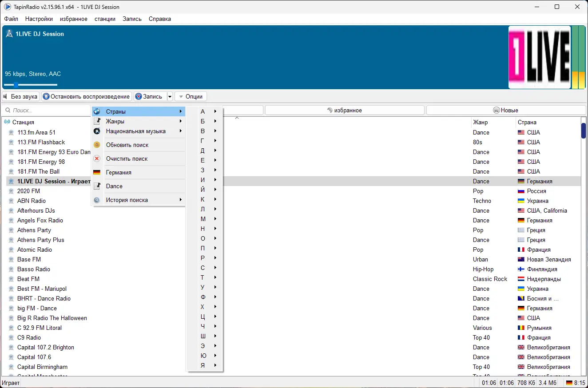
Task: Open the Новые stations tab
Action: click(506, 110)
